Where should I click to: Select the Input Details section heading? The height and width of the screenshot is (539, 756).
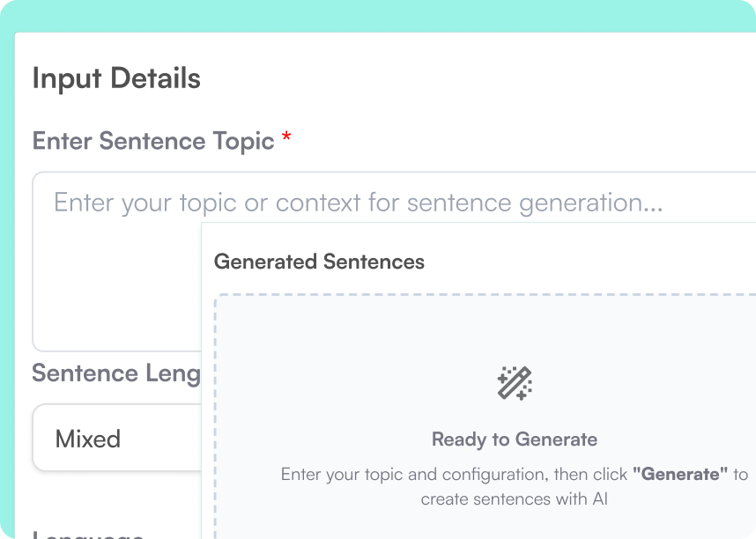(x=115, y=78)
